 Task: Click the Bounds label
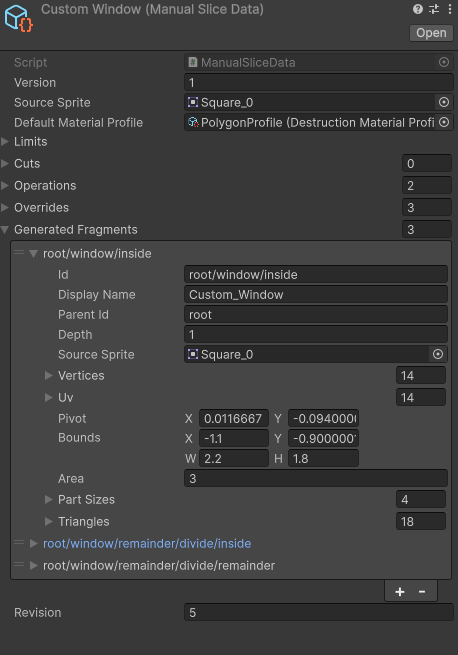[79, 437]
